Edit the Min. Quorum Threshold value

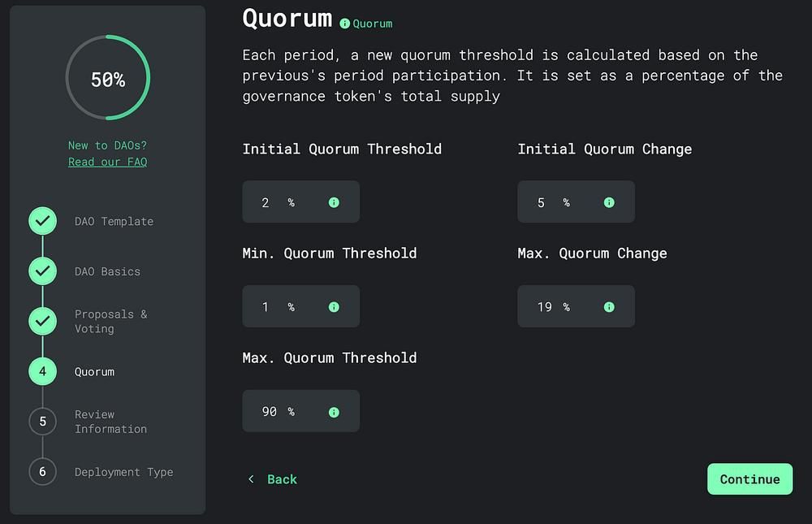(x=266, y=307)
